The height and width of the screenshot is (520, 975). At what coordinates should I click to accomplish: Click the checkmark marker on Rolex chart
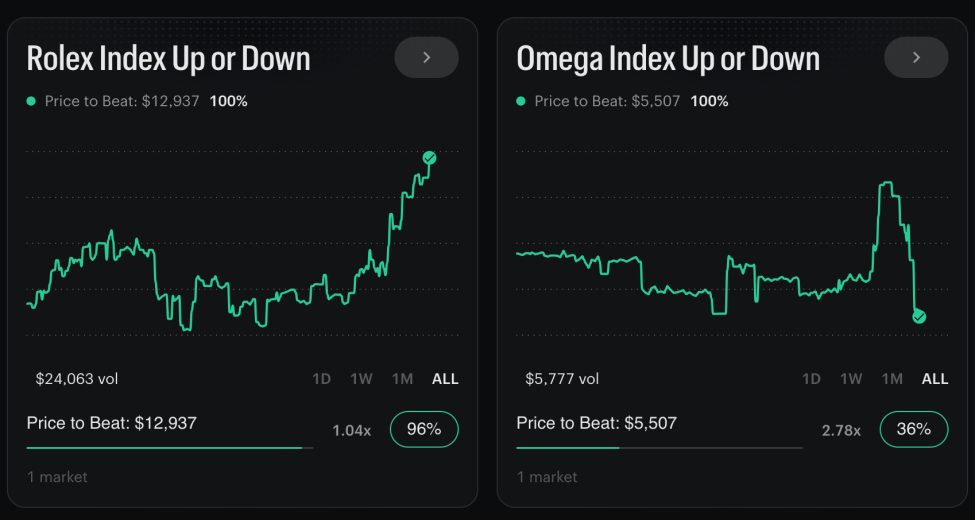click(429, 158)
